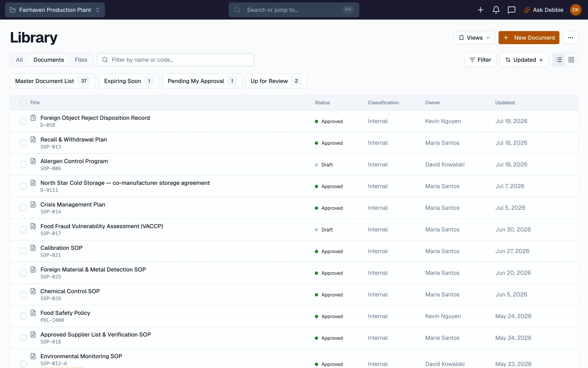Click the Search or jump to field

coord(294,10)
